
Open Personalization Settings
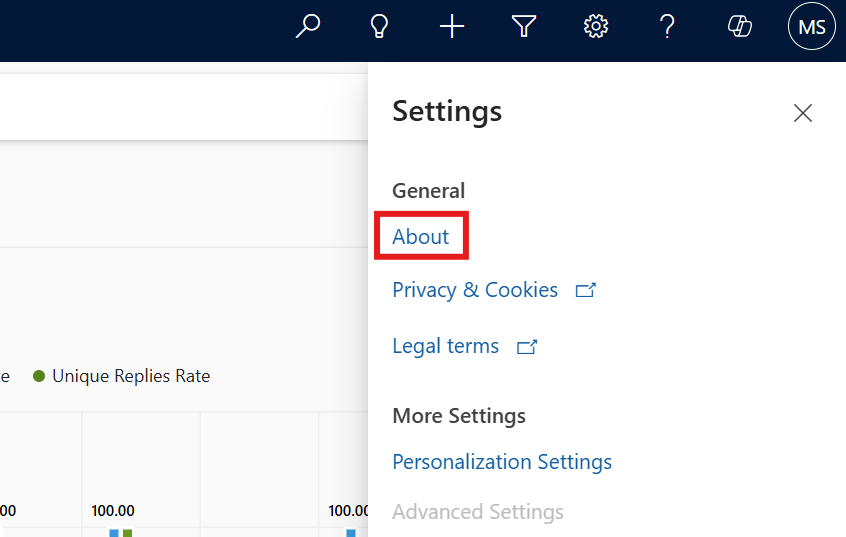pos(502,462)
